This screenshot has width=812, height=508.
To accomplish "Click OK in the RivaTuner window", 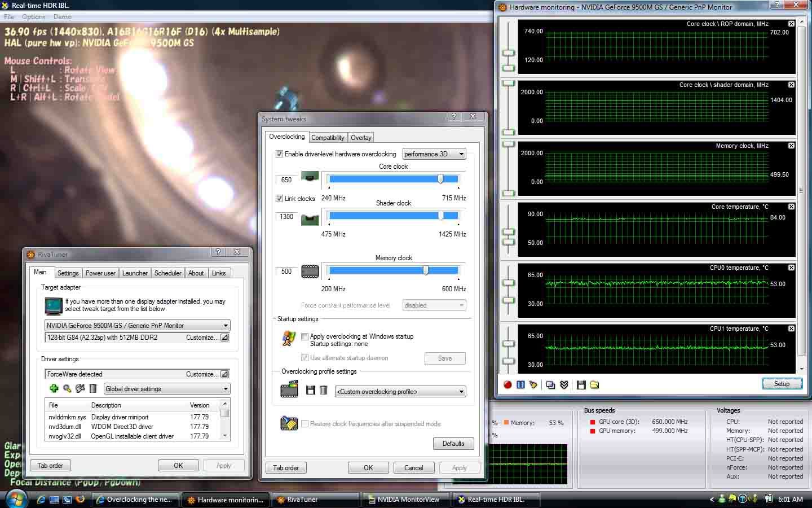I will click(178, 466).
